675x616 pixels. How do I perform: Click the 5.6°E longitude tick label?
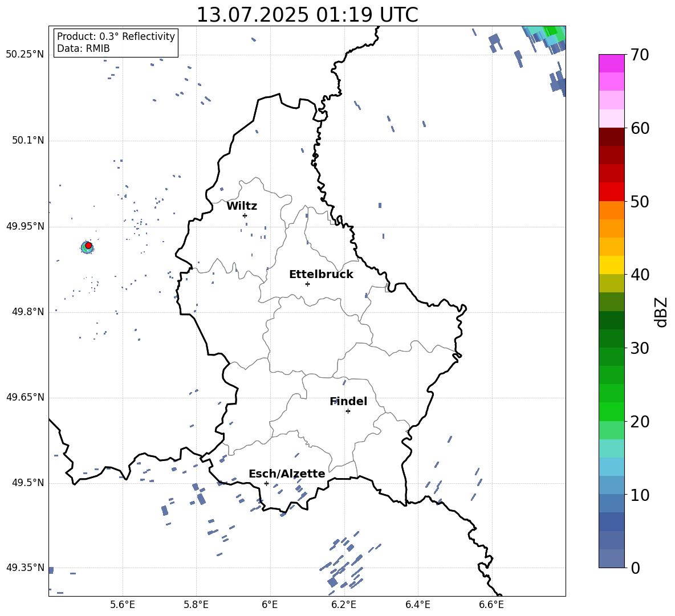click(123, 605)
